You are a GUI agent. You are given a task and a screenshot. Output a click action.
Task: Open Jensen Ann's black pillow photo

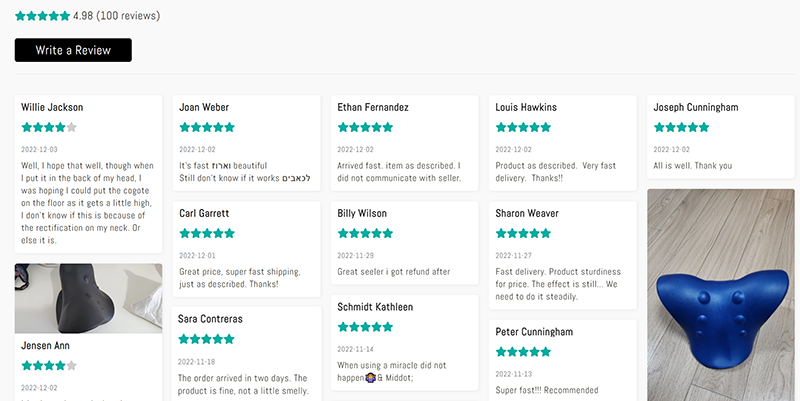tap(88, 298)
